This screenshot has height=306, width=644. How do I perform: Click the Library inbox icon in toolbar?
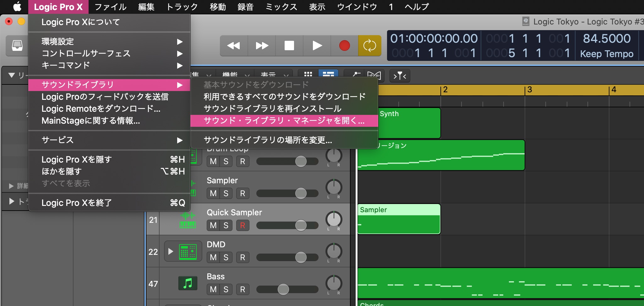point(17,46)
